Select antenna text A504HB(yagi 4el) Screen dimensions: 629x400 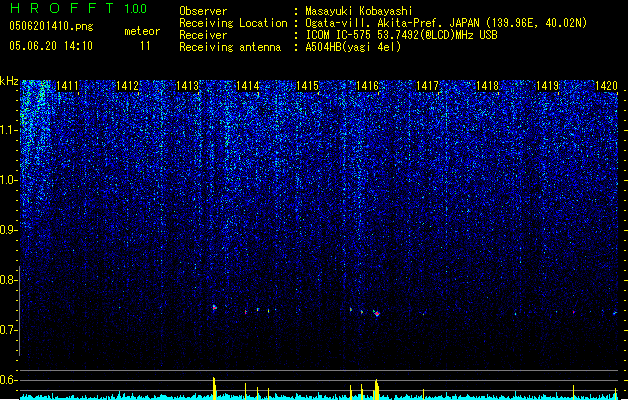[x=353, y=47]
